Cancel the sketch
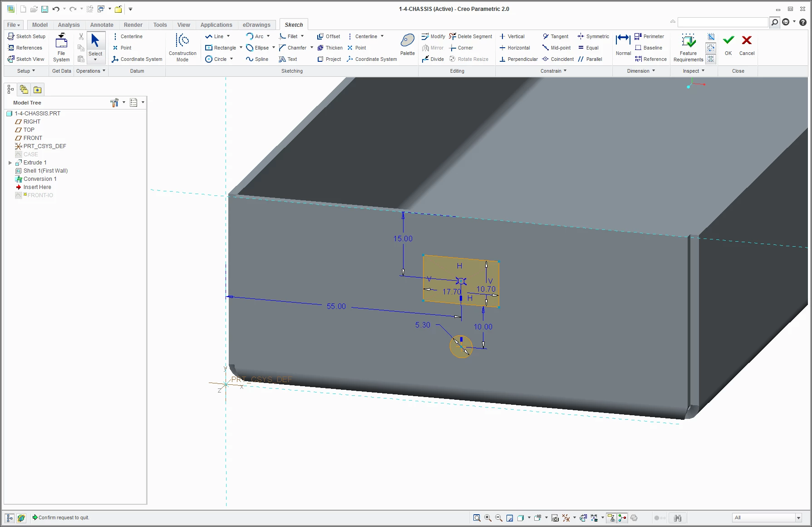This screenshot has height=527, width=812. (x=747, y=45)
